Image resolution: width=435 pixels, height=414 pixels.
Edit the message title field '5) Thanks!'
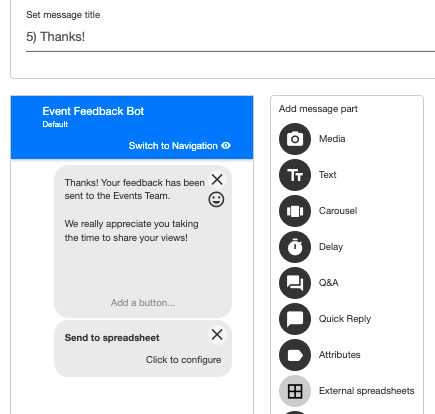230,37
